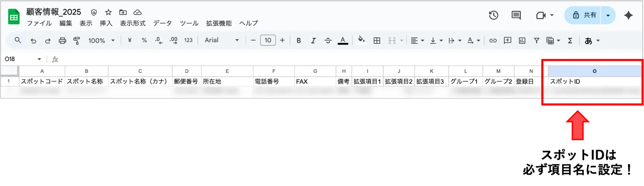Viewport: 644px width, 186px height.
Task: Open horizontal align dropdown
Action: click(417, 41)
